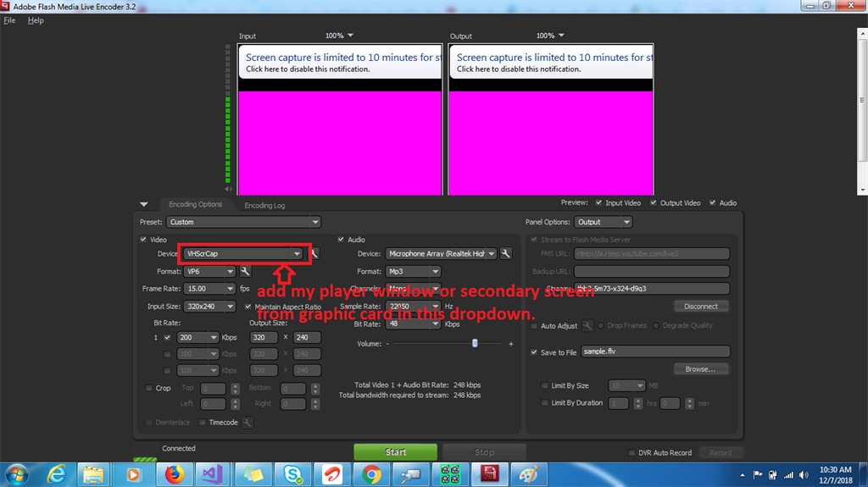This screenshot has height=487, width=868.
Task: Launch Internet Explorer from taskbar
Action: [56, 474]
